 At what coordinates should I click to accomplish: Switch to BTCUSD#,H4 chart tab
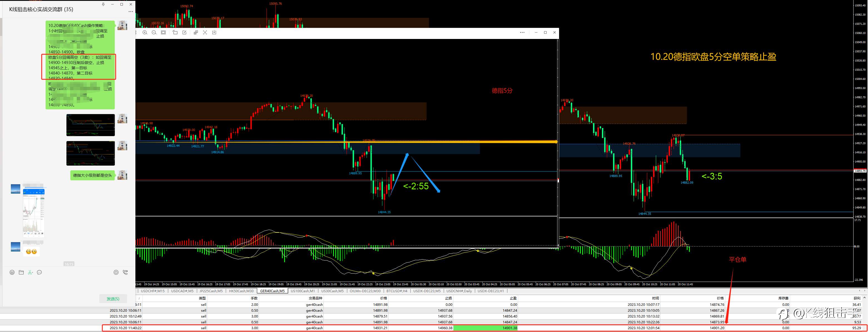point(396,291)
